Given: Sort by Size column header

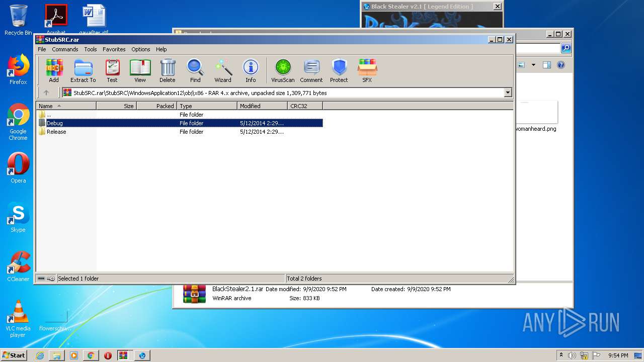Looking at the screenshot, I should tap(116, 106).
